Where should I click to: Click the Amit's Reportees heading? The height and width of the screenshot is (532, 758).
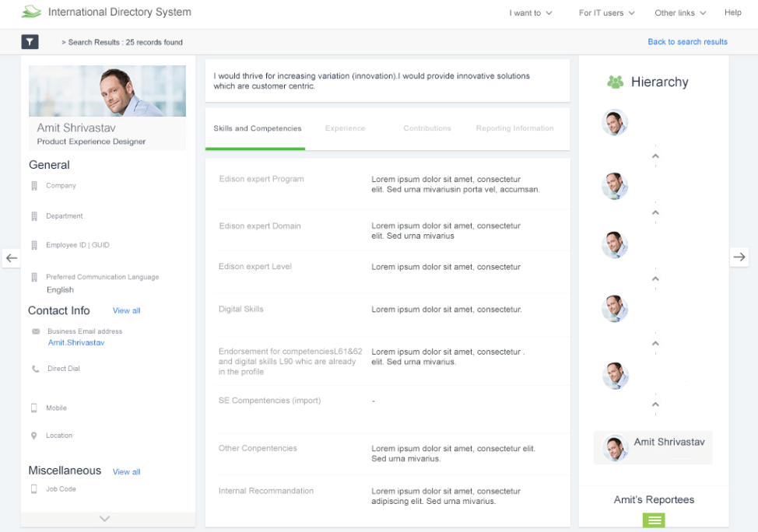coord(654,499)
